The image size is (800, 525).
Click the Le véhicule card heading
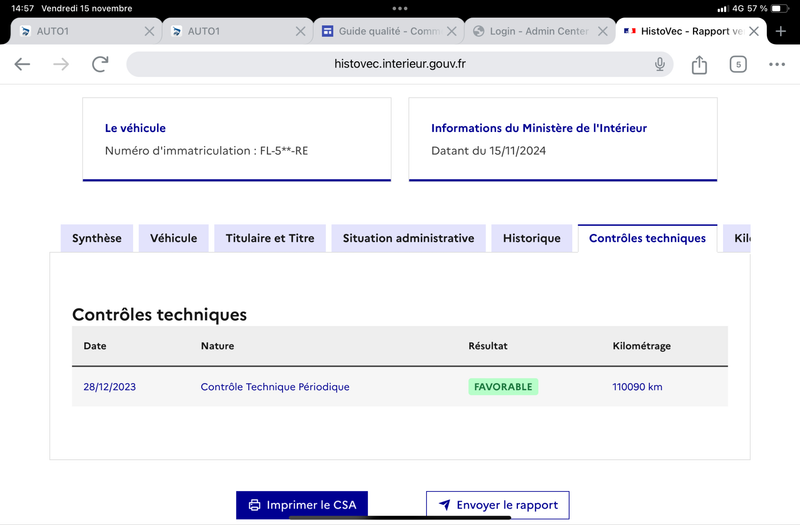coord(135,128)
